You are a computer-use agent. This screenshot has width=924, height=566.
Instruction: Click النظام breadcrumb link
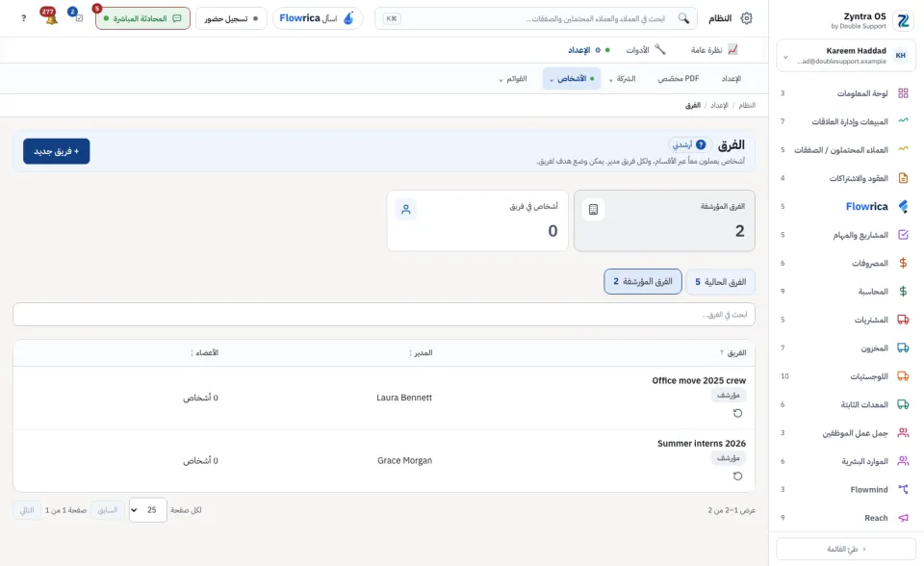tap(747, 105)
